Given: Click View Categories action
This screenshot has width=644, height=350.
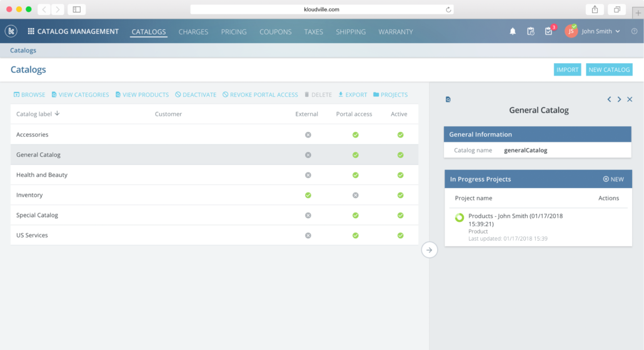Looking at the screenshot, I should point(81,95).
